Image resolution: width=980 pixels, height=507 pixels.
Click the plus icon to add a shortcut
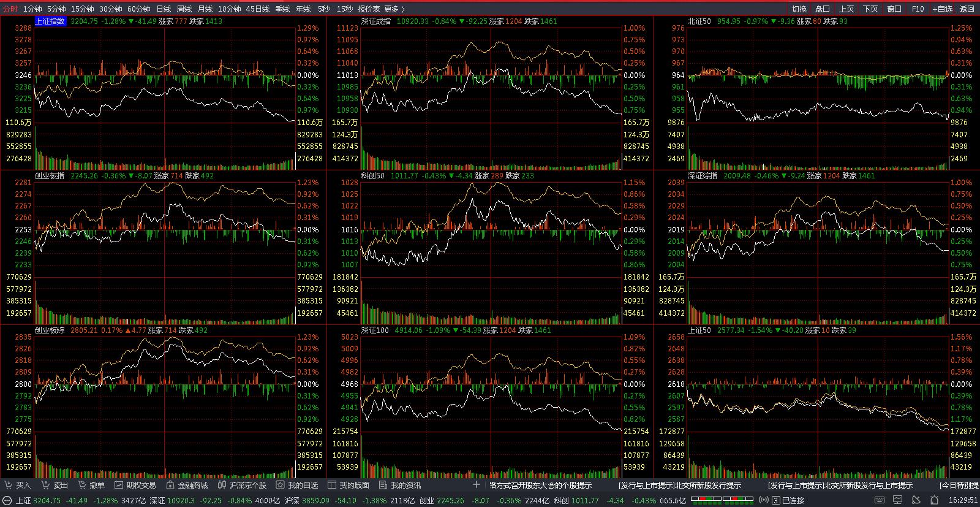(477, 485)
